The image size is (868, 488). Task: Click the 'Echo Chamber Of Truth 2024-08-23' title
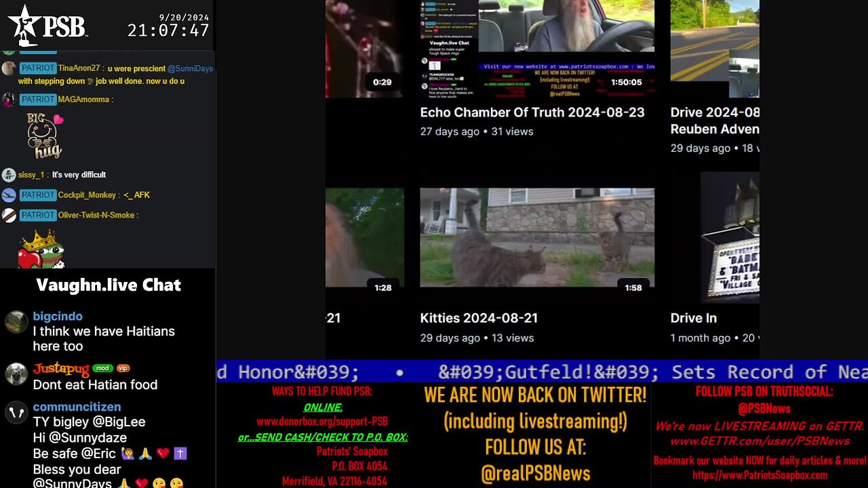(532, 113)
